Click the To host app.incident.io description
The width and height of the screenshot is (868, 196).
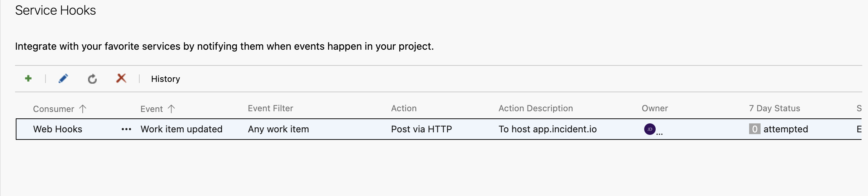[x=547, y=129]
